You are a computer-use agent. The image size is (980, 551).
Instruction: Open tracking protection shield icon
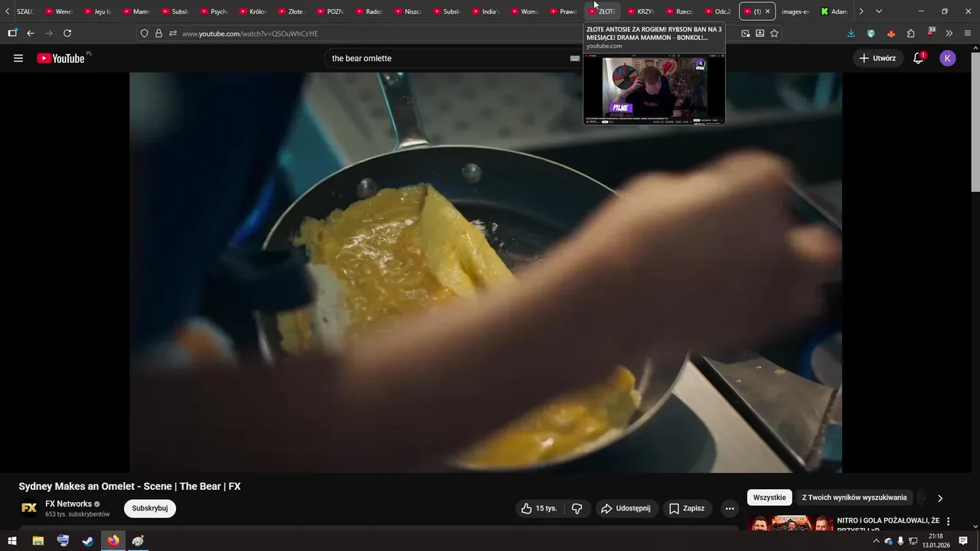point(144,34)
